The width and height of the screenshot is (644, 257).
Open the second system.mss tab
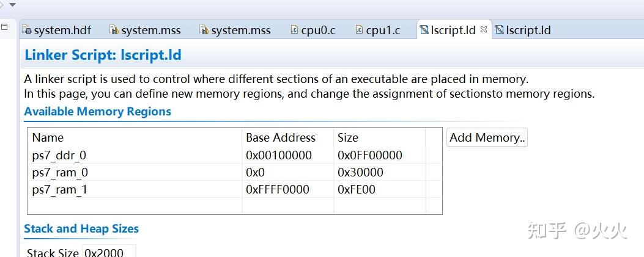point(235,31)
